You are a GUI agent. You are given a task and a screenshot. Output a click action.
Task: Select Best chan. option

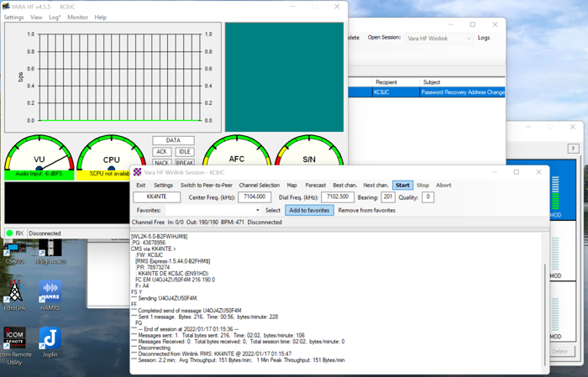(344, 185)
